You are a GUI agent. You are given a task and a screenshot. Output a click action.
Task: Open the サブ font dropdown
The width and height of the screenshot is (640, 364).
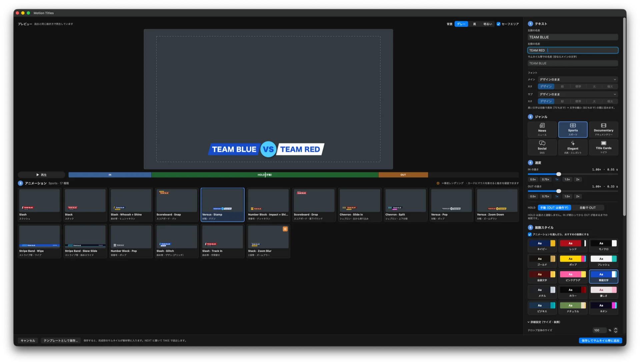(578, 94)
